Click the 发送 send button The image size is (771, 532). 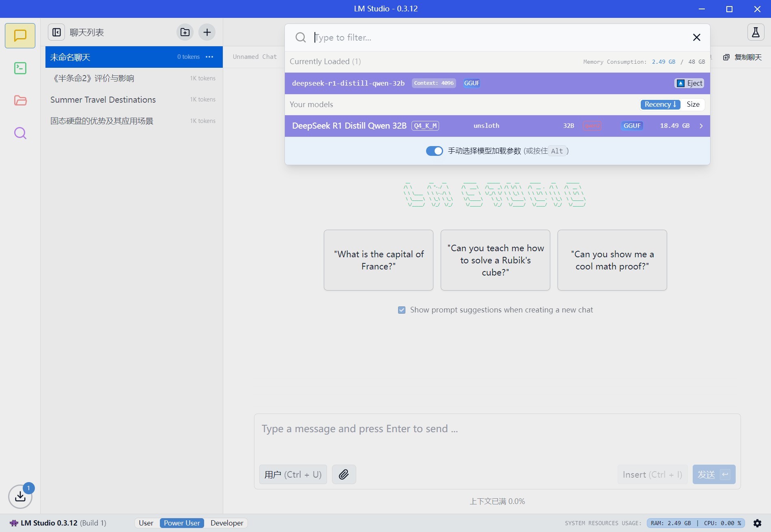[714, 474]
